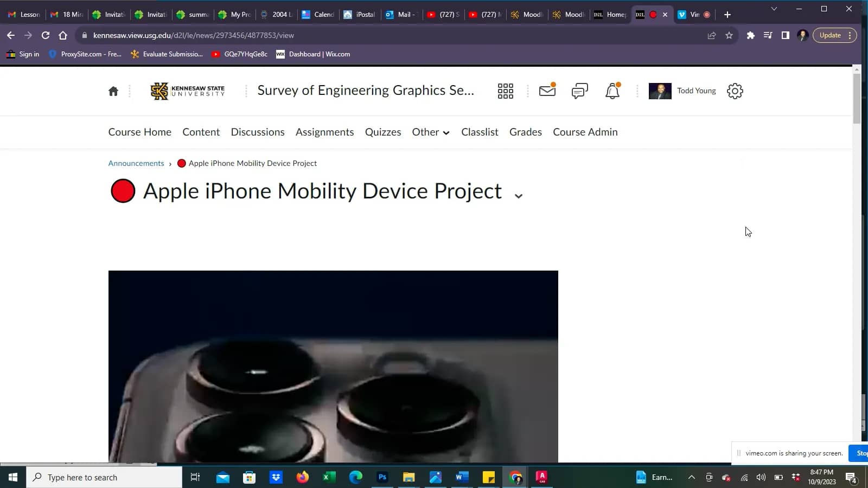Click the share icon in the address bar

pyautogui.click(x=711, y=35)
